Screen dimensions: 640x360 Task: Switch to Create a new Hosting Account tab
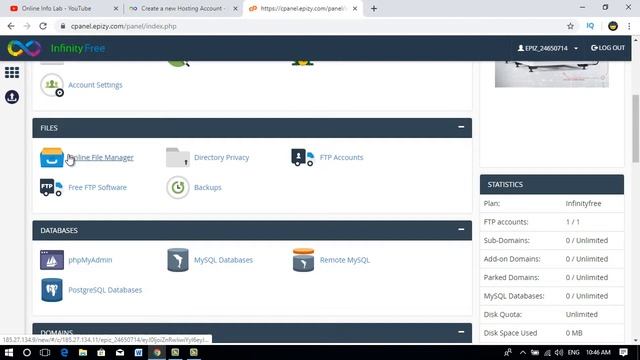pos(183,9)
